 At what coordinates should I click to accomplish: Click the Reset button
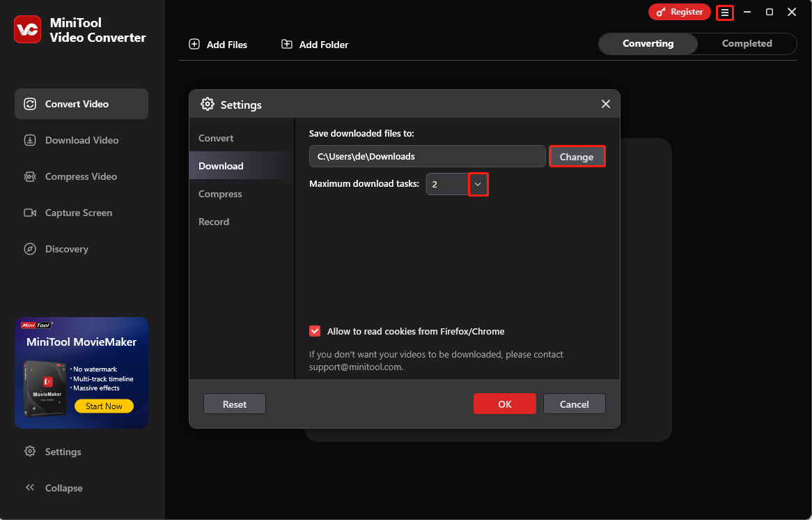[x=235, y=404]
